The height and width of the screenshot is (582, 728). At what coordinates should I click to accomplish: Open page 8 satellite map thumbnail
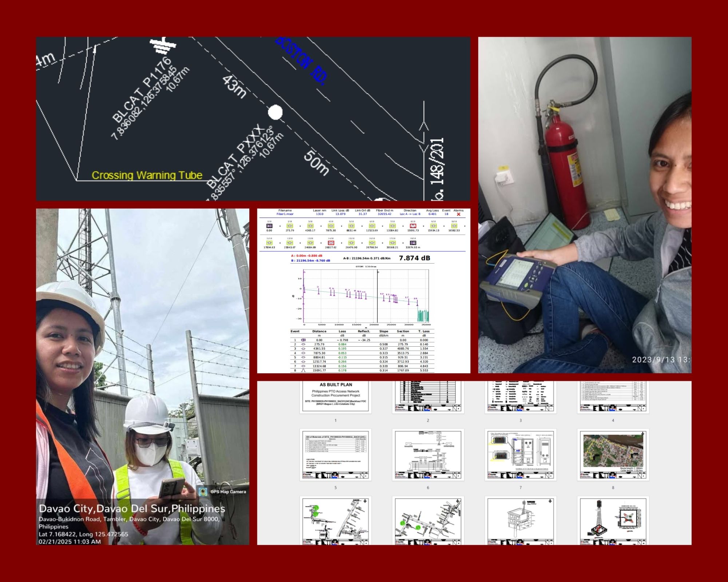pyautogui.click(x=613, y=455)
